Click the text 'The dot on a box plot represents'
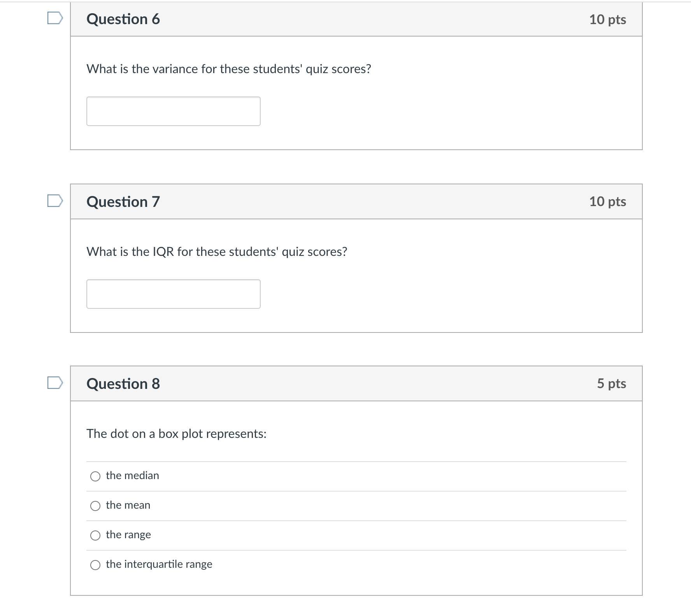This screenshot has width=691, height=616. (176, 433)
